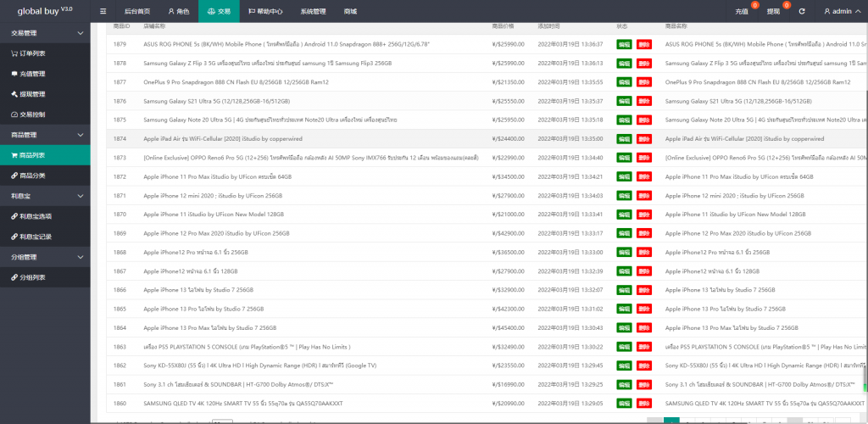This screenshot has width=868, height=424.
Task: Click the 商品价格 column header
Action: coord(503,26)
